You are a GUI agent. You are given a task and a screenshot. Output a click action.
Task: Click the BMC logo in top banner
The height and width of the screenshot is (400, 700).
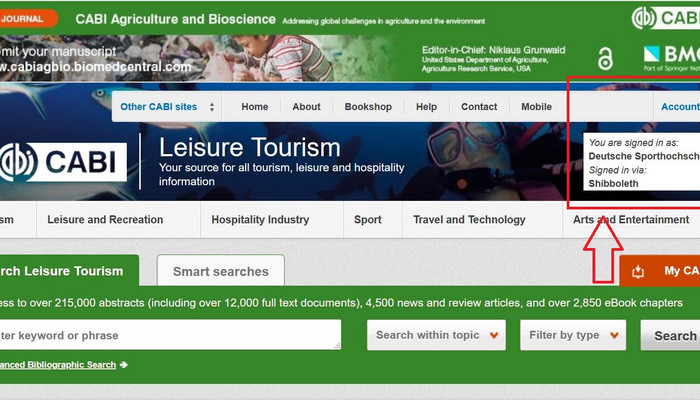671,58
